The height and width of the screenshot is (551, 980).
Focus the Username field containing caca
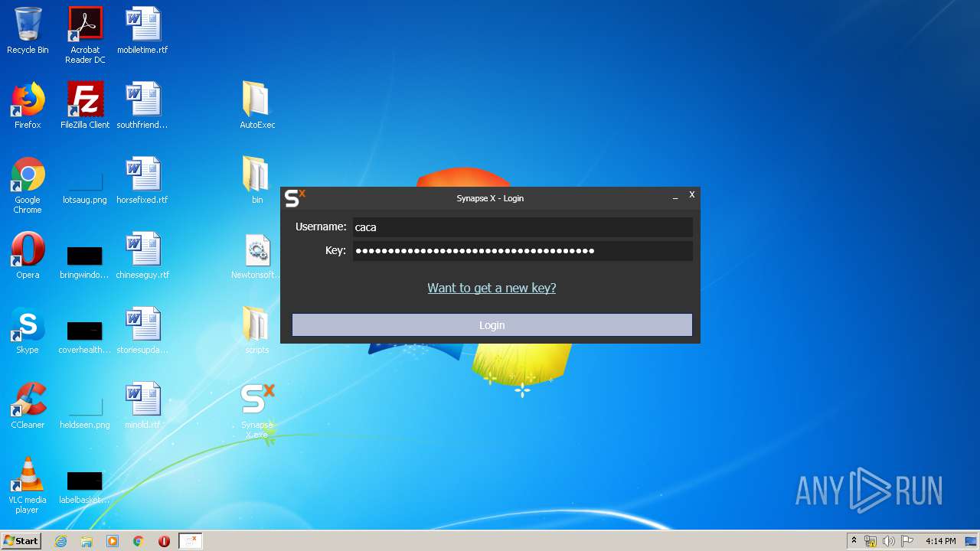522,227
